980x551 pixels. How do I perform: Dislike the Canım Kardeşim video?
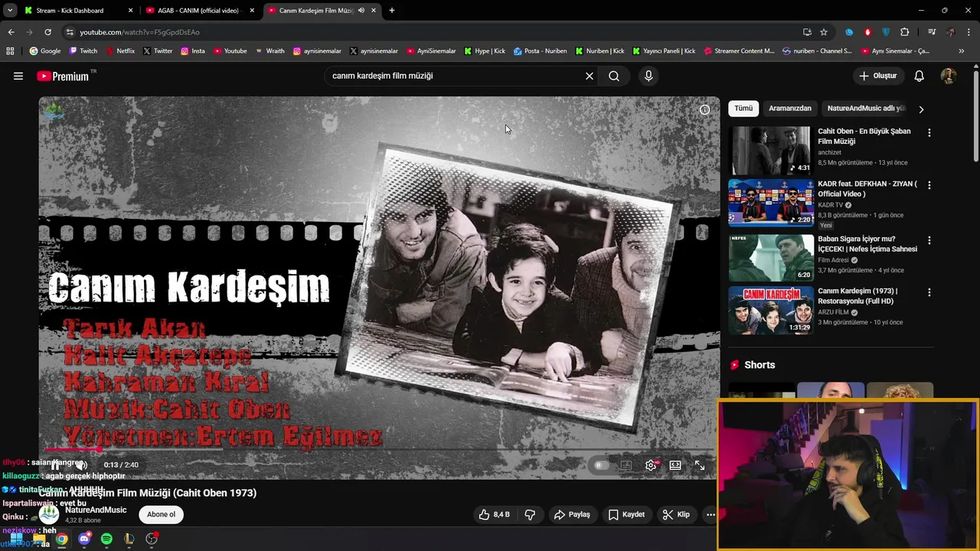pyautogui.click(x=530, y=514)
